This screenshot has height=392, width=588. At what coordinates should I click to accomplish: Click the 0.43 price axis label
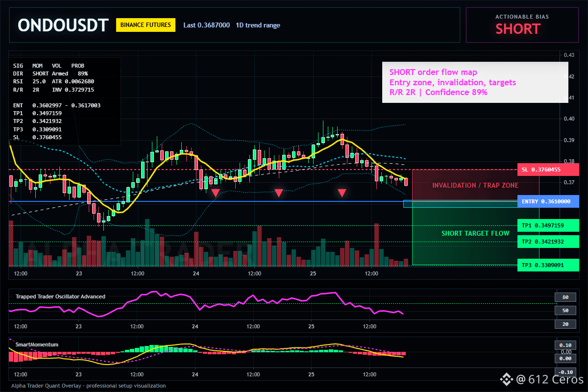569,55
